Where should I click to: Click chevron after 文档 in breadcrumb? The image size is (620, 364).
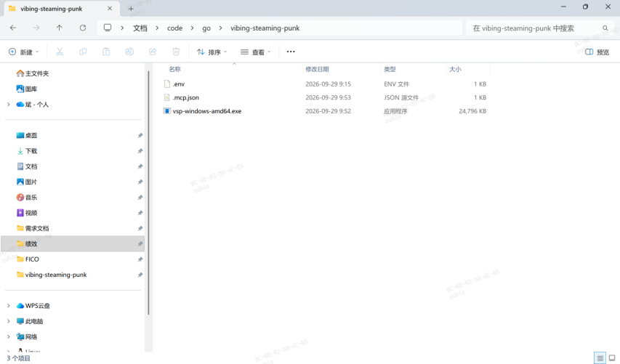(158, 28)
